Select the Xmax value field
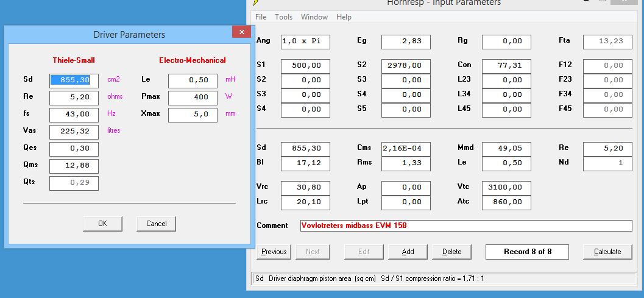Screen dimensions: 644x298 coord(193,115)
